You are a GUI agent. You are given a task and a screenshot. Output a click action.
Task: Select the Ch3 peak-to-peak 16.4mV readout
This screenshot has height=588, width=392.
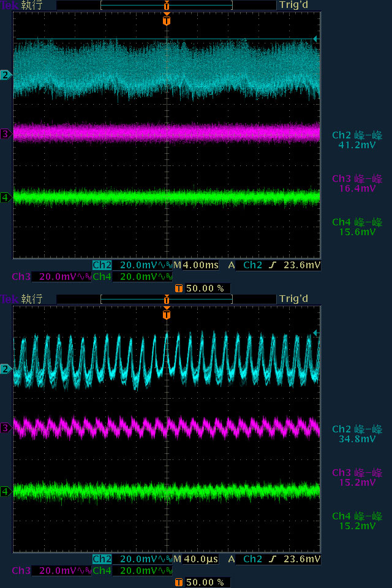click(357, 184)
